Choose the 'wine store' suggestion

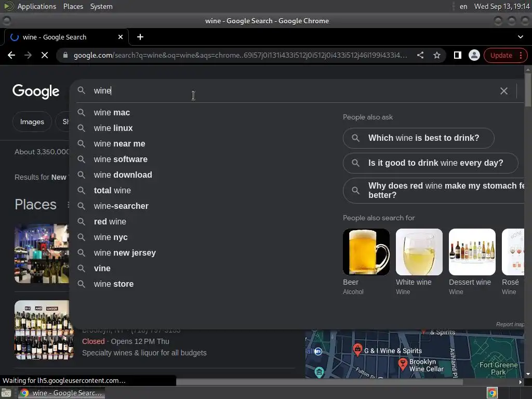(114, 284)
